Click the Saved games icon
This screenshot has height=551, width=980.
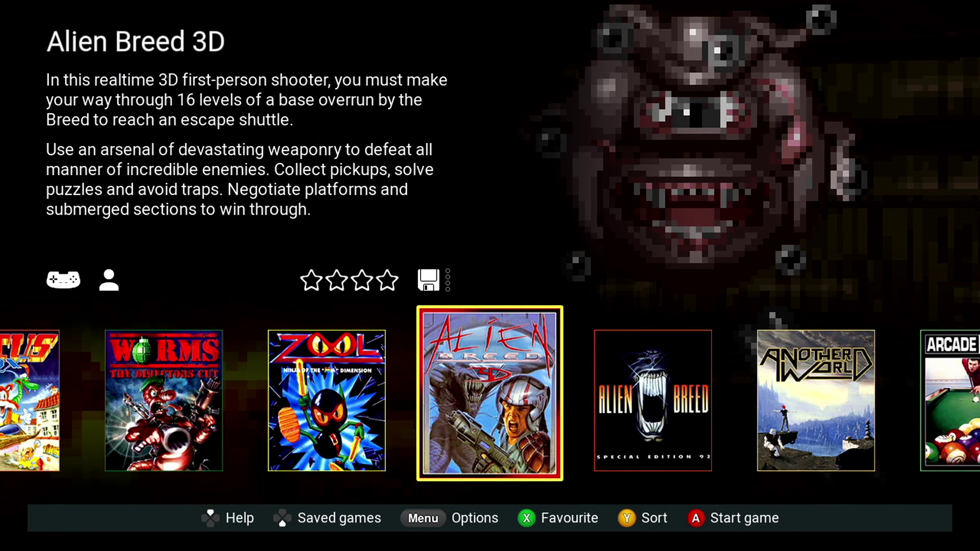tap(283, 517)
